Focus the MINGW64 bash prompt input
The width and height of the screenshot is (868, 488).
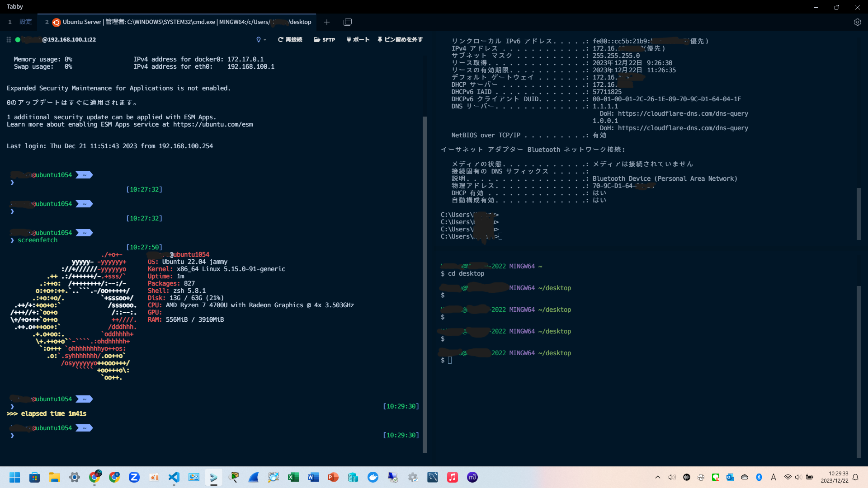450,361
